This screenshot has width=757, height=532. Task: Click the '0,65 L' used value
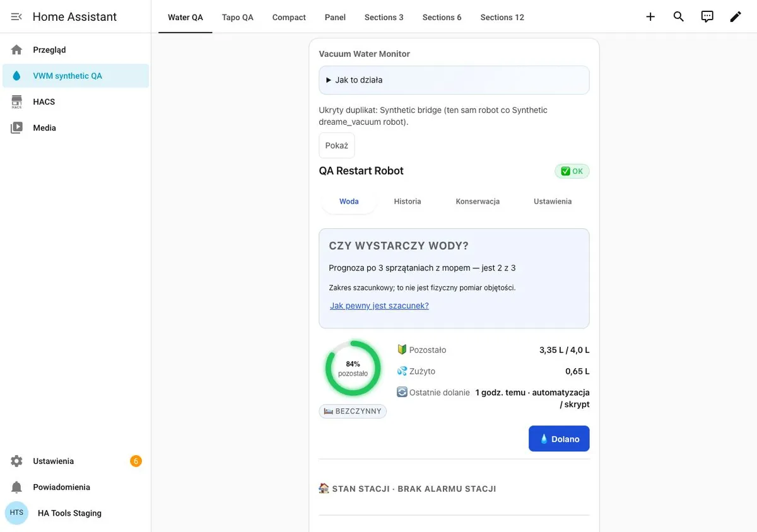click(x=577, y=371)
